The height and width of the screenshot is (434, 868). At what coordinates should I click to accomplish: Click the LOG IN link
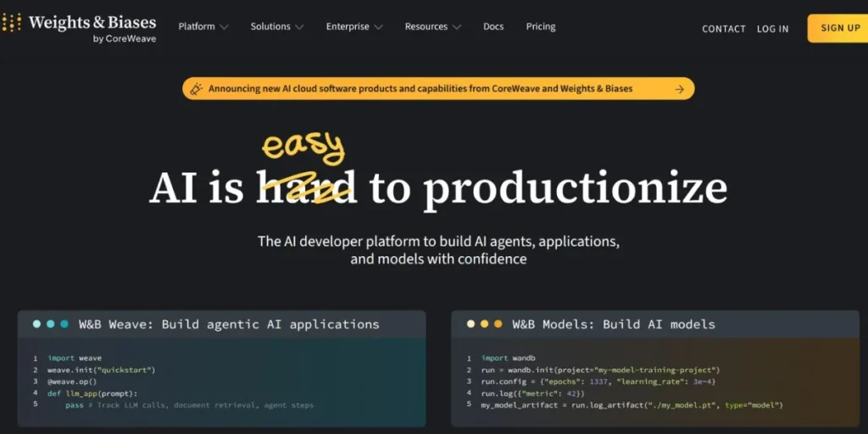point(772,29)
